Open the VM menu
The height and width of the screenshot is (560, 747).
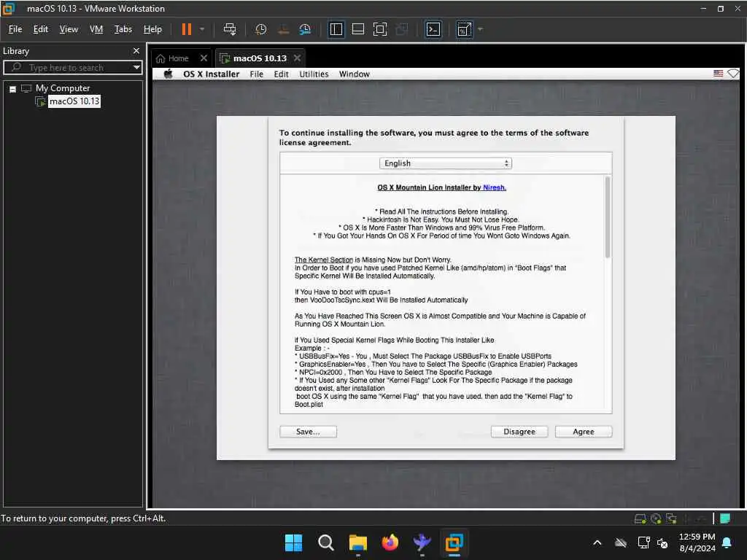[x=96, y=29]
